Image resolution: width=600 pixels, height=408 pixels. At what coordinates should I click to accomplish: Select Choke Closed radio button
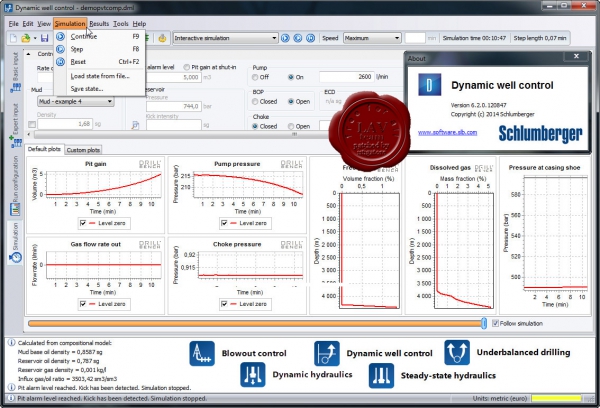click(255, 126)
